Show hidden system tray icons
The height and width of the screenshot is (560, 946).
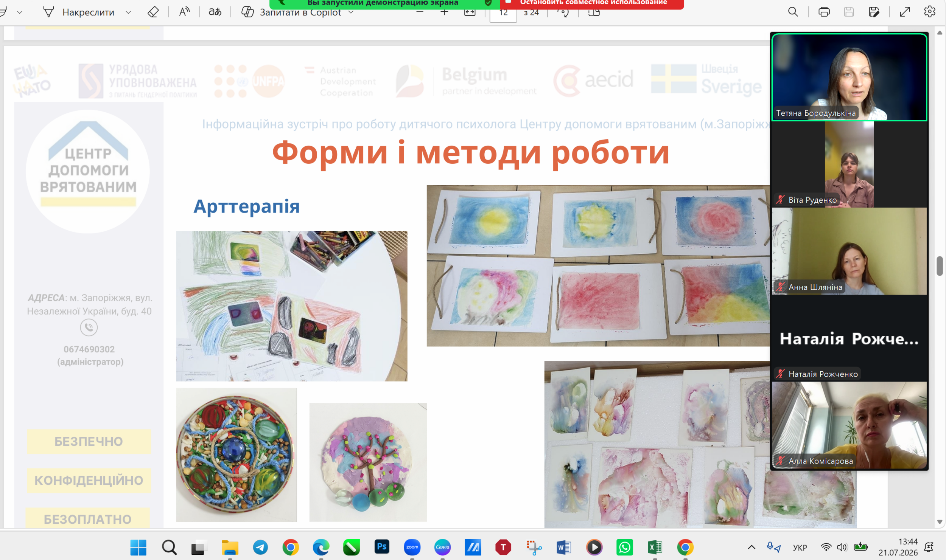(x=752, y=547)
